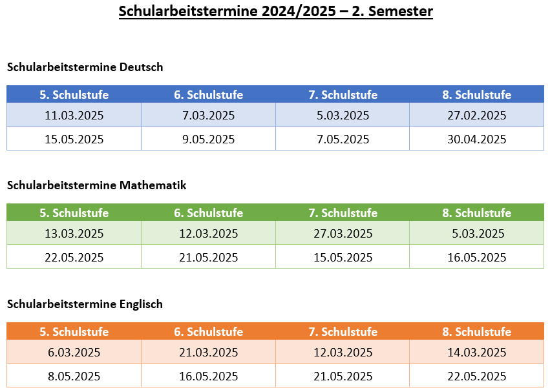The height and width of the screenshot is (392, 550).
Task: Select Englisch cell 14.03.2025
Action: click(477, 353)
